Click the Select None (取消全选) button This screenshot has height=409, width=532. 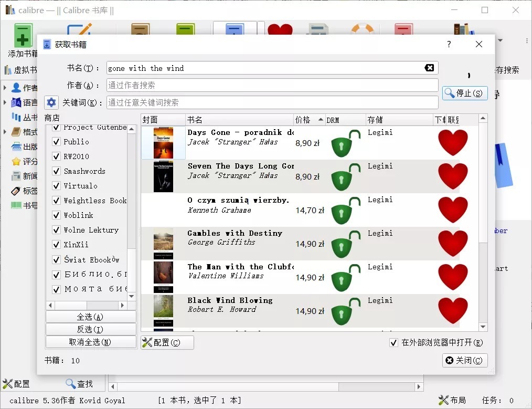click(x=91, y=342)
